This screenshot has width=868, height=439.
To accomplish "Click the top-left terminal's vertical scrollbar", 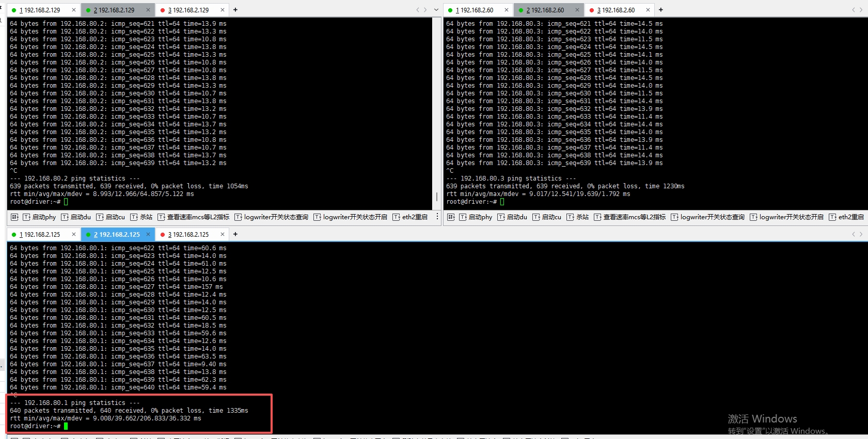I will (x=437, y=197).
